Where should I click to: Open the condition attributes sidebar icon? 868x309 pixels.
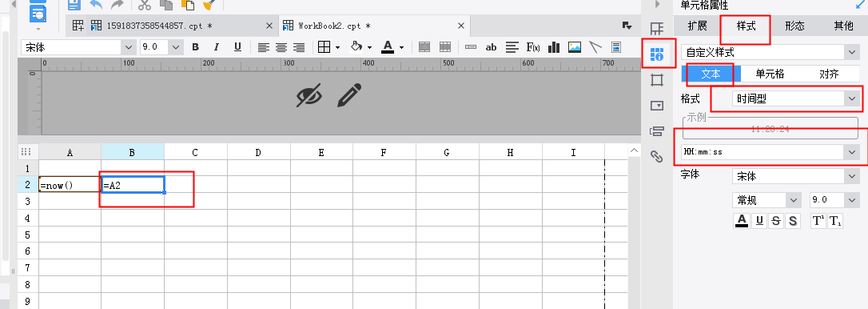coord(656,131)
